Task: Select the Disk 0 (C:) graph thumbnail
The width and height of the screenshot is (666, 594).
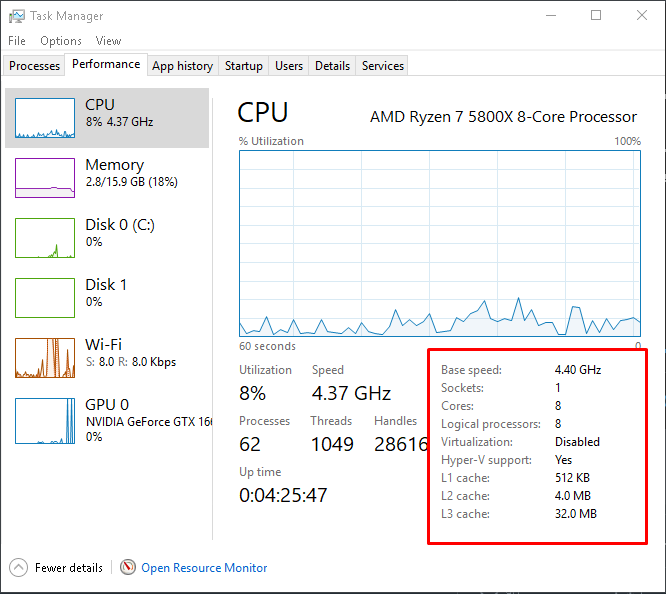Action: (45, 238)
